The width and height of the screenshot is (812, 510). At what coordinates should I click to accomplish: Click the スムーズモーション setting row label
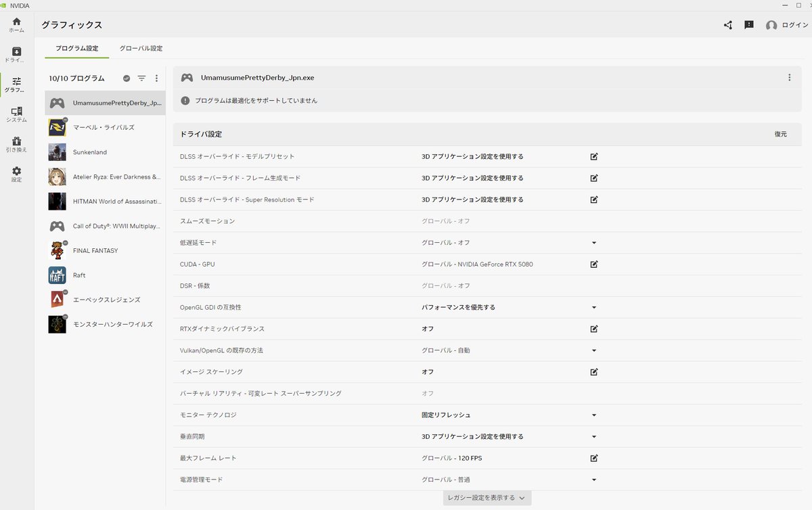point(207,221)
